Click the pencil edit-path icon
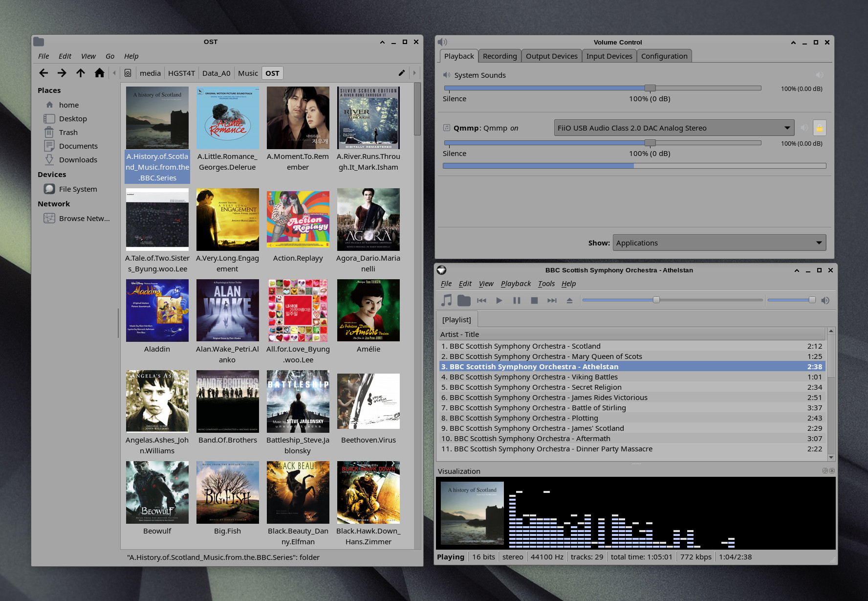Viewport: 868px width, 601px height. pos(402,73)
